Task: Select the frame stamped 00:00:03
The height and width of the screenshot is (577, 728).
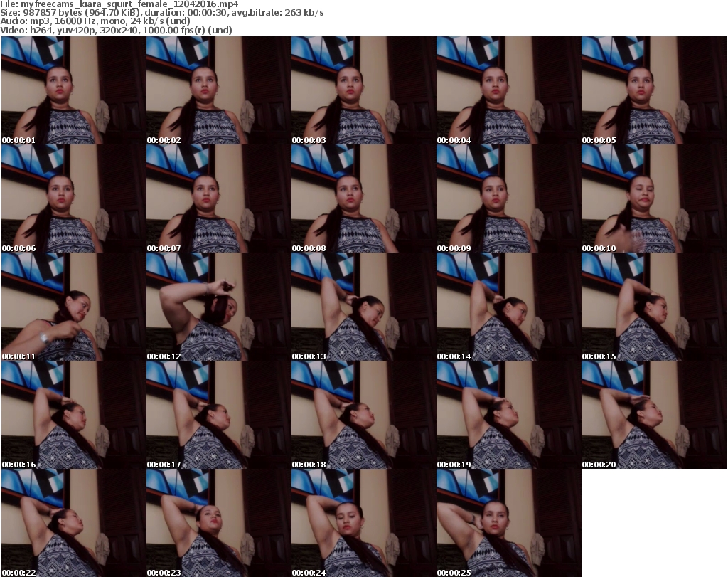Action: (363, 90)
